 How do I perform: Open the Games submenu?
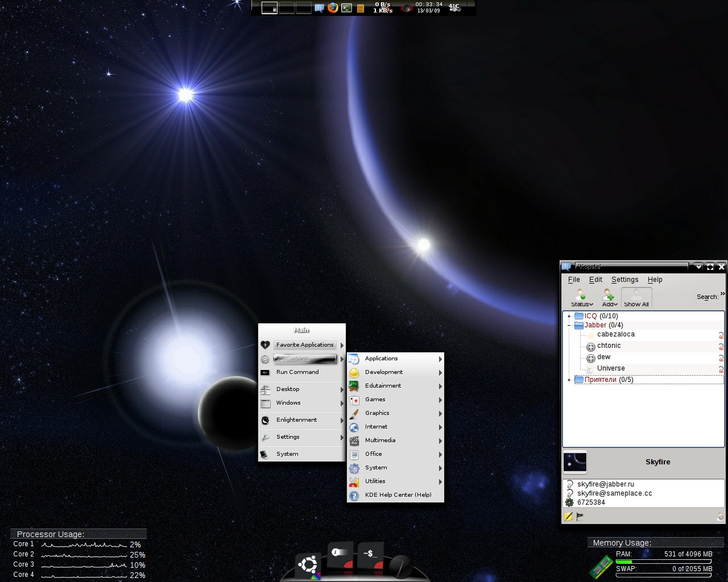[395, 400]
